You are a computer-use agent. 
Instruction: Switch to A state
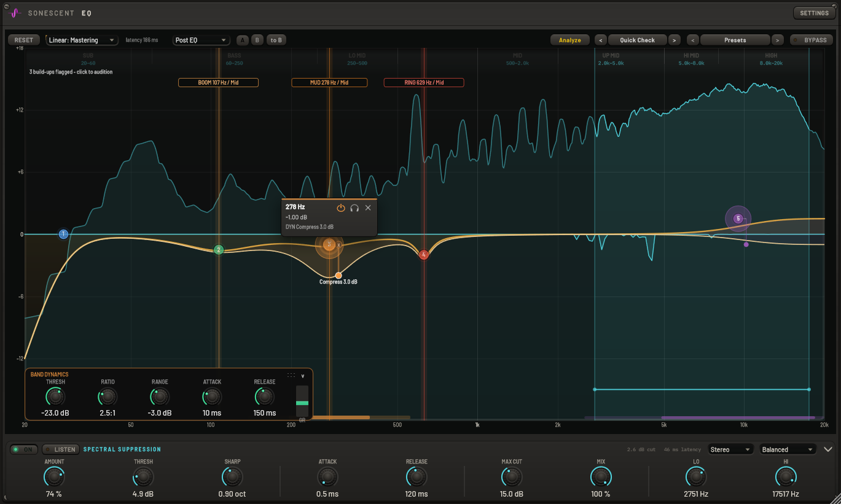click(x=243, y=40)
